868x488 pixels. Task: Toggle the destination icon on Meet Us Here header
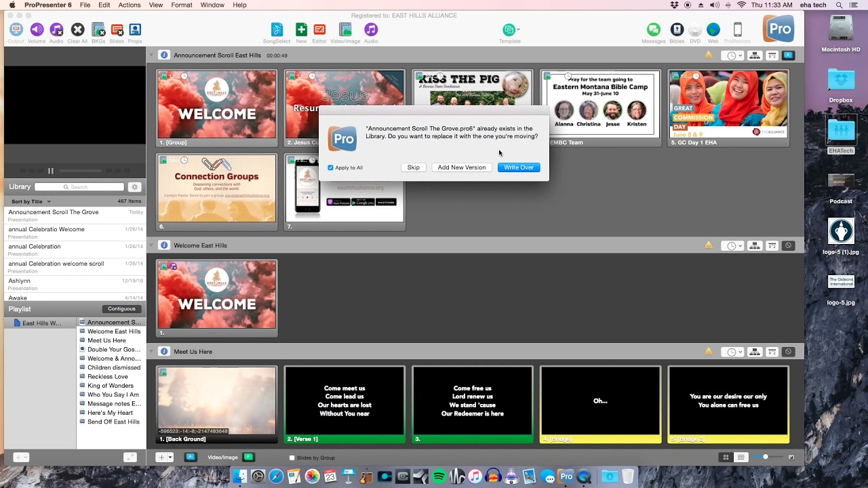point(788,352)
